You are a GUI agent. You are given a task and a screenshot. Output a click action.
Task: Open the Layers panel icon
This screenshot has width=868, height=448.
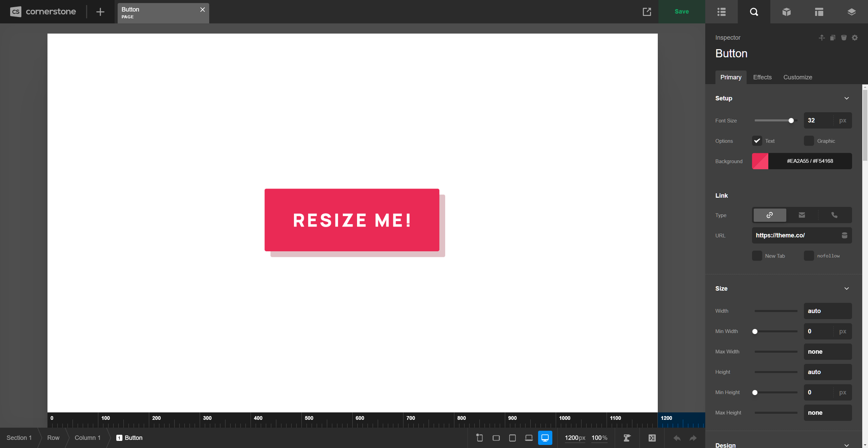pyautogui.click(x=851, y=12)
